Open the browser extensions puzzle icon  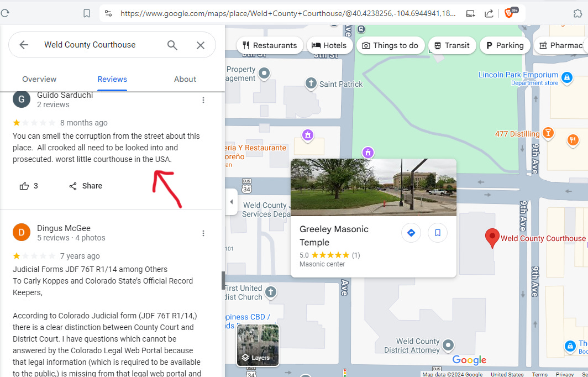577,13
